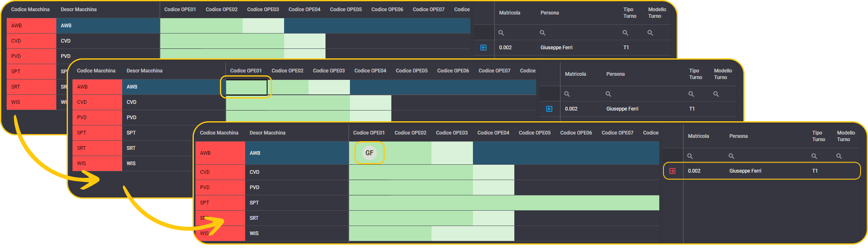Click matricola 0.002 in the back panel
The height and width of the screenshot is (250, 868).
(x=506, y=48)
